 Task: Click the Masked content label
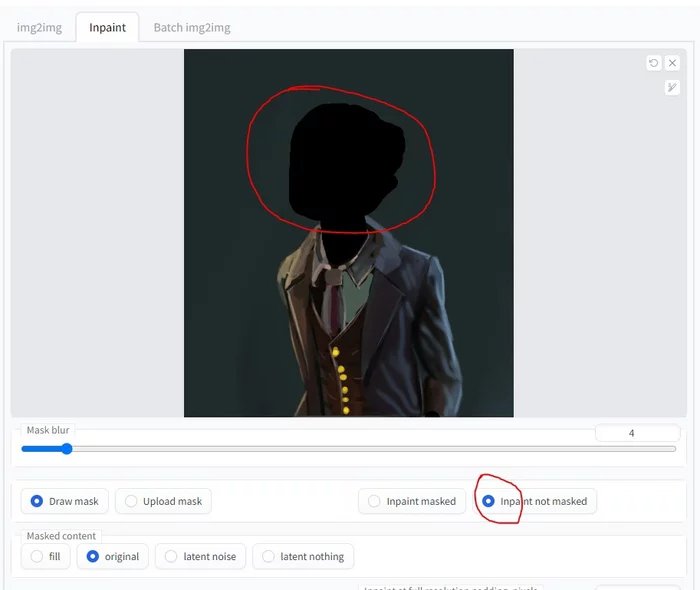click(61, 536)
